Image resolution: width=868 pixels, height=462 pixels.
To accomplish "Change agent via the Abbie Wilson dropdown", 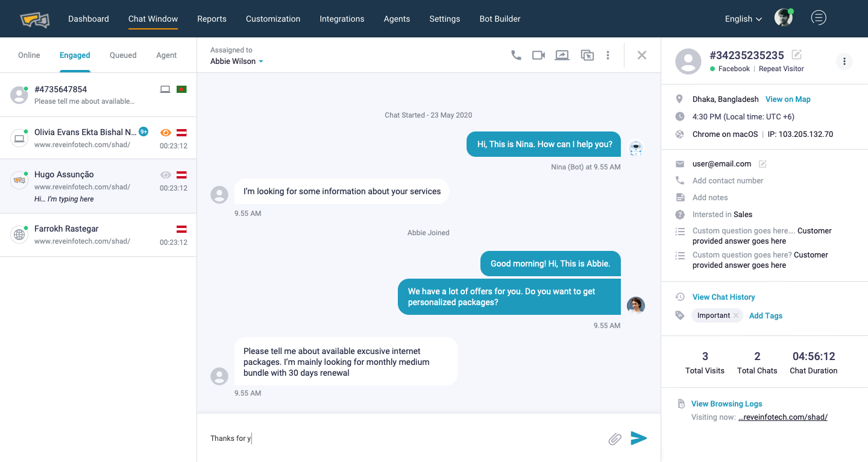I will pyautogui.click(x=236, y=61).
